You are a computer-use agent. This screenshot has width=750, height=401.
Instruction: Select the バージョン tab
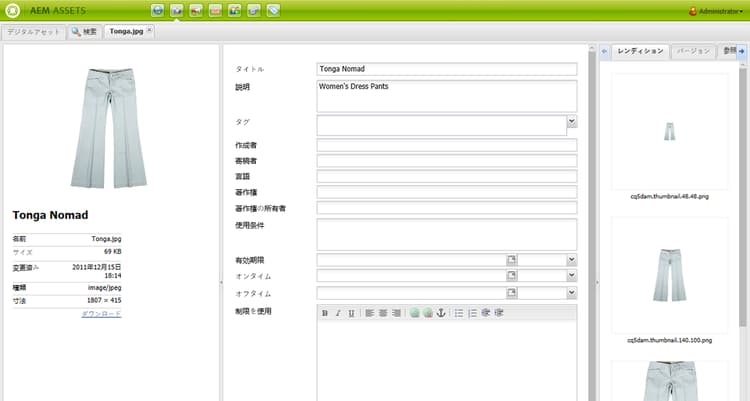pyautogui.click(x=693, y=51)
